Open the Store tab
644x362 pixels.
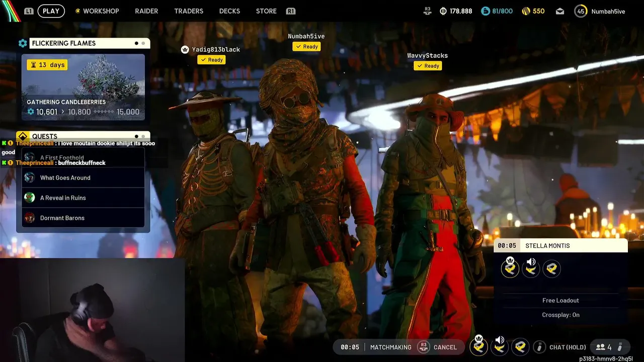pos(266,11)
